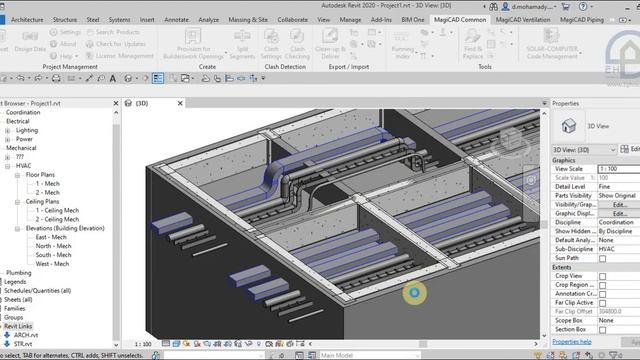Click the Detail Level icon in view control bar

tap(166, 344)
